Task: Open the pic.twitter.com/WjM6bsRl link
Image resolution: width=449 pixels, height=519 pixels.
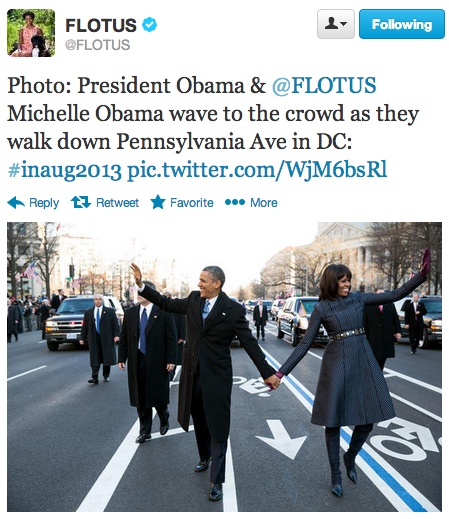Action: pyautogui.click(x=257, y=169)
